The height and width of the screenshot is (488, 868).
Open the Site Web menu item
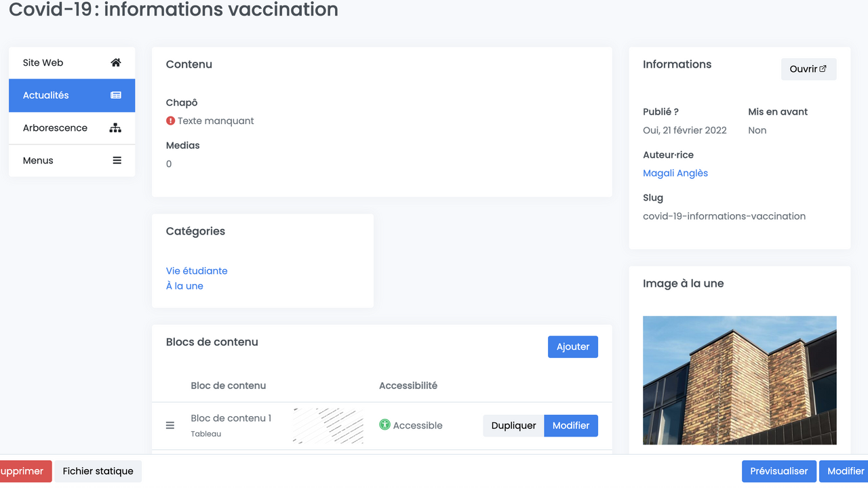coord(43,62)
